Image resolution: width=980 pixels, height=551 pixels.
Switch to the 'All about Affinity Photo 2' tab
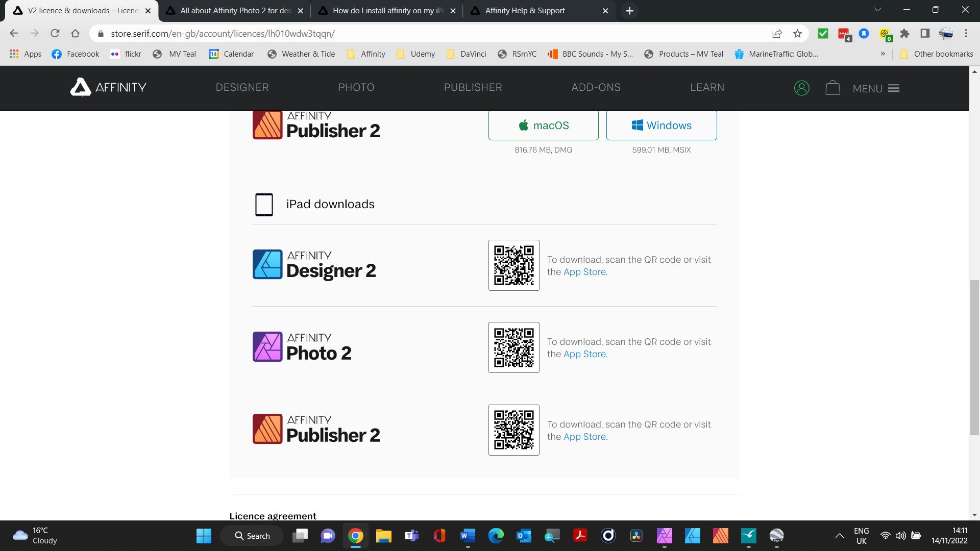234,11
